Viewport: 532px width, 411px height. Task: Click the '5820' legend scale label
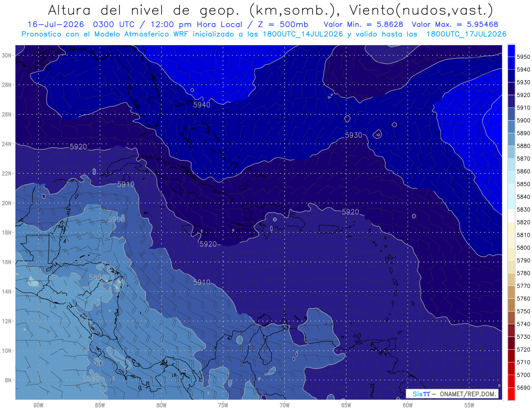524,222
